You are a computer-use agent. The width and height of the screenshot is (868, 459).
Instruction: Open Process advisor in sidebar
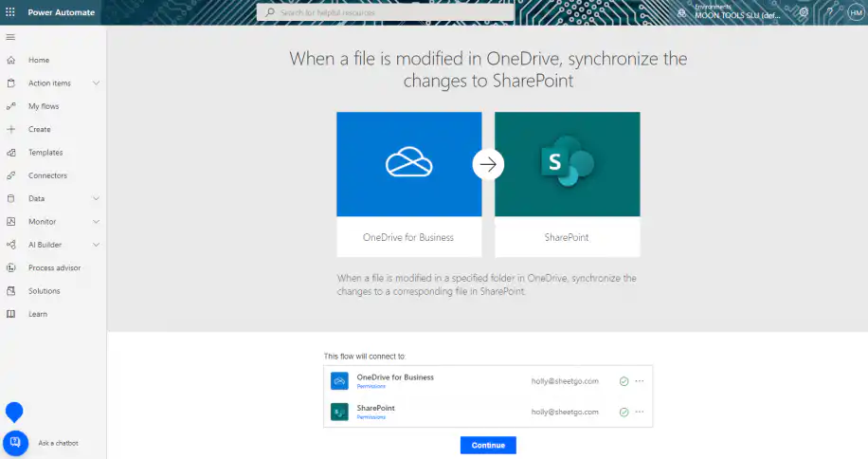(54, 267)
